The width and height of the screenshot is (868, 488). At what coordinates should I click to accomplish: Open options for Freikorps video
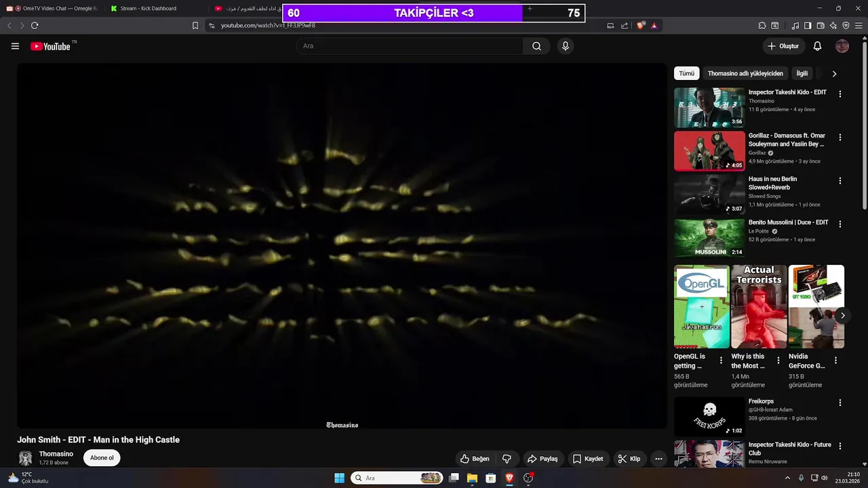point(840,403)
